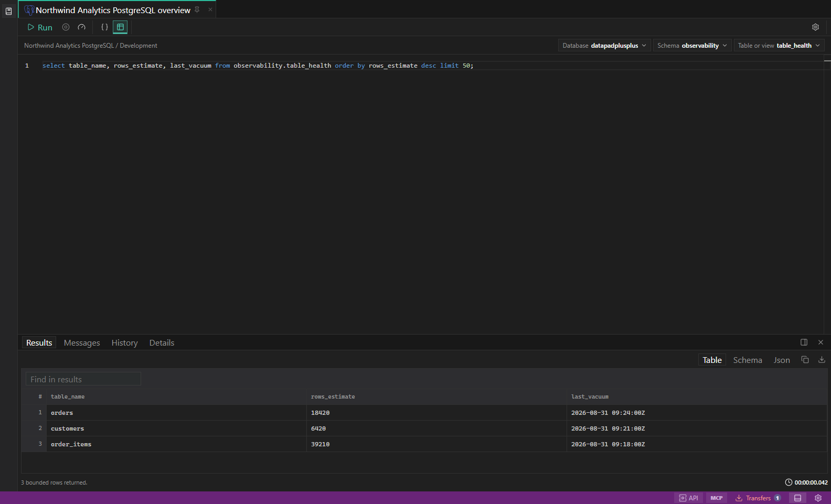This screenshot has width=831, height=504.
Task: Select the 2026-08-31 09:21:00Z cell
Action: (x=697, y=428)
